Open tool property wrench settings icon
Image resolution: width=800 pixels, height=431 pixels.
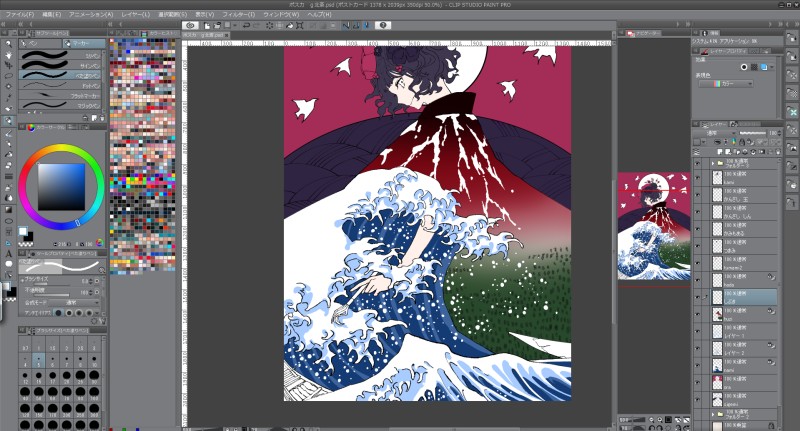coord(103,321)
